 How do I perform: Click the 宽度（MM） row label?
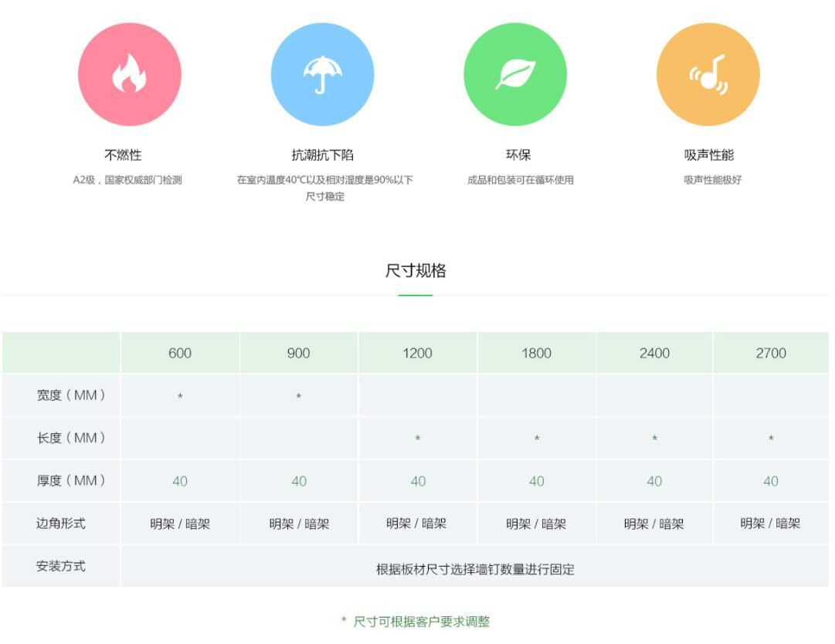(x=71, y=395)
